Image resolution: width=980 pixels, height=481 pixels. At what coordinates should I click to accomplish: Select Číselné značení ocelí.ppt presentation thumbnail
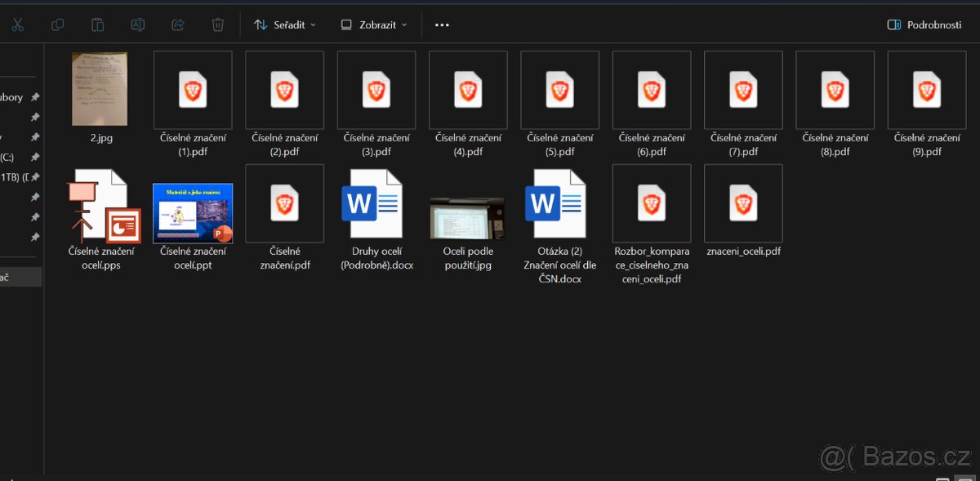193,212
